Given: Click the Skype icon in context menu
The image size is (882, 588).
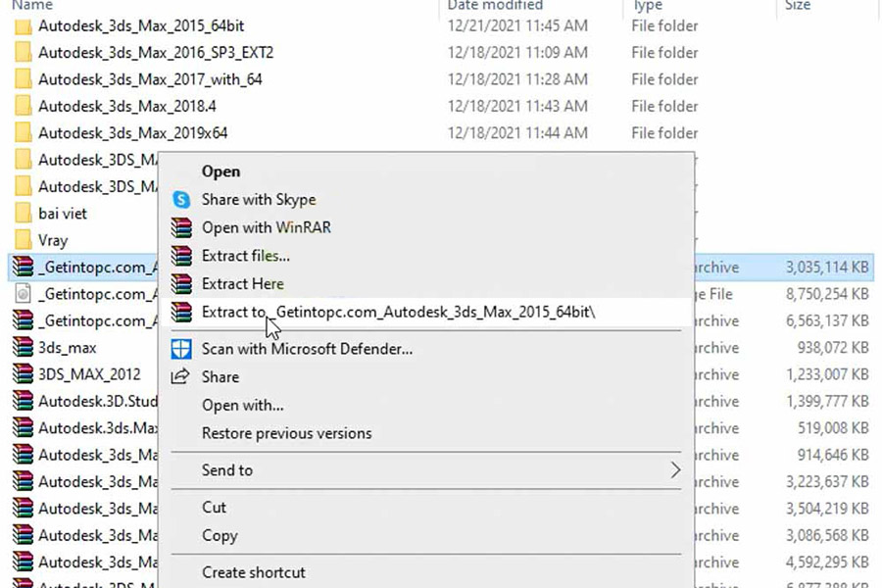Looking at the screenshot, I should pos(181,200).
